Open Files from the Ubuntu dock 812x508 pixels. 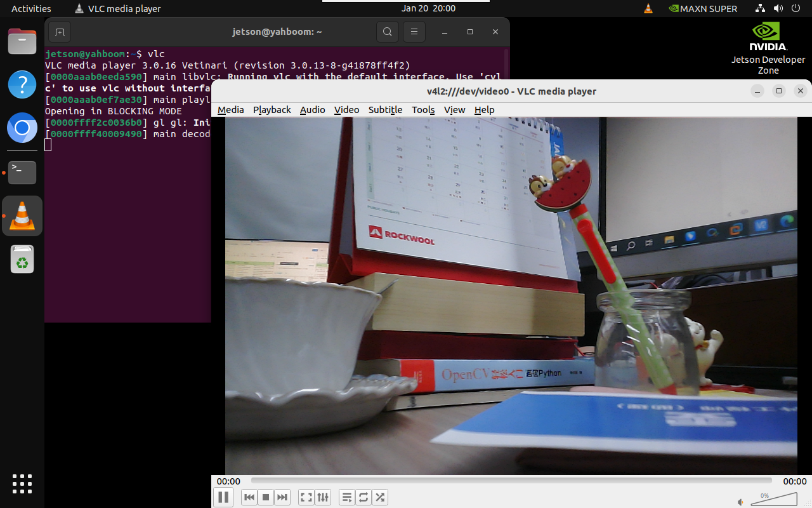click(22, 42)
